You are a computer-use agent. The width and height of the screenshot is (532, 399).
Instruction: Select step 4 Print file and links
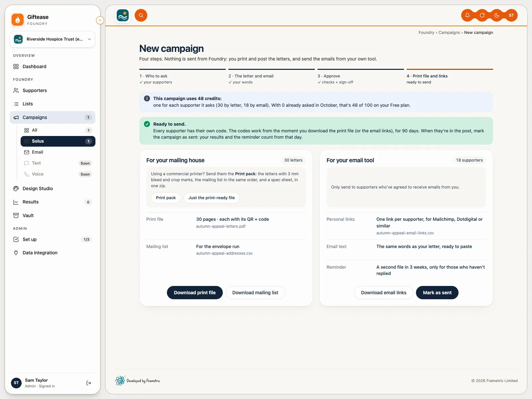point(450,77)
